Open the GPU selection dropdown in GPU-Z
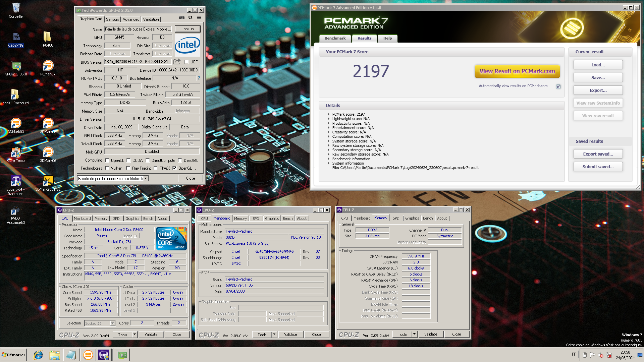This screenshot has height=362, width=644. (x=146, y=179)
